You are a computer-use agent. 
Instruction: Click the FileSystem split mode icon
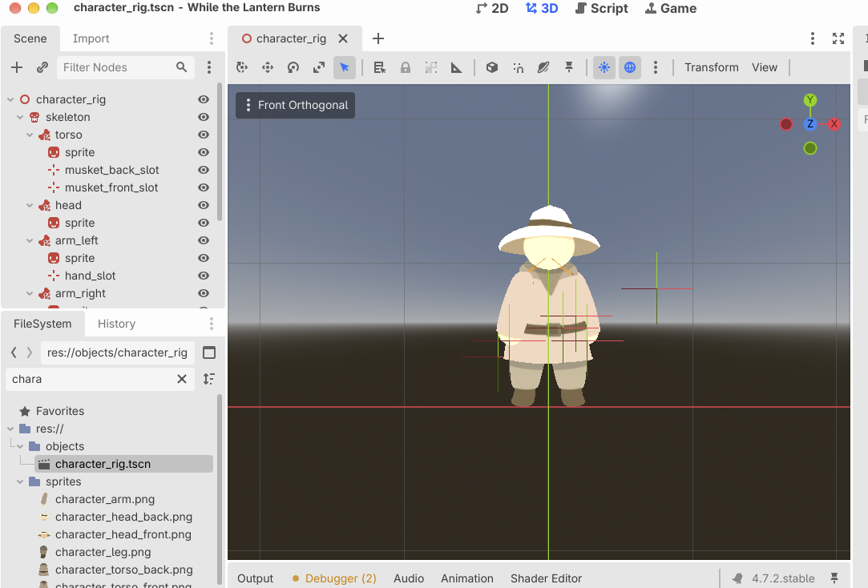(209, 352)
